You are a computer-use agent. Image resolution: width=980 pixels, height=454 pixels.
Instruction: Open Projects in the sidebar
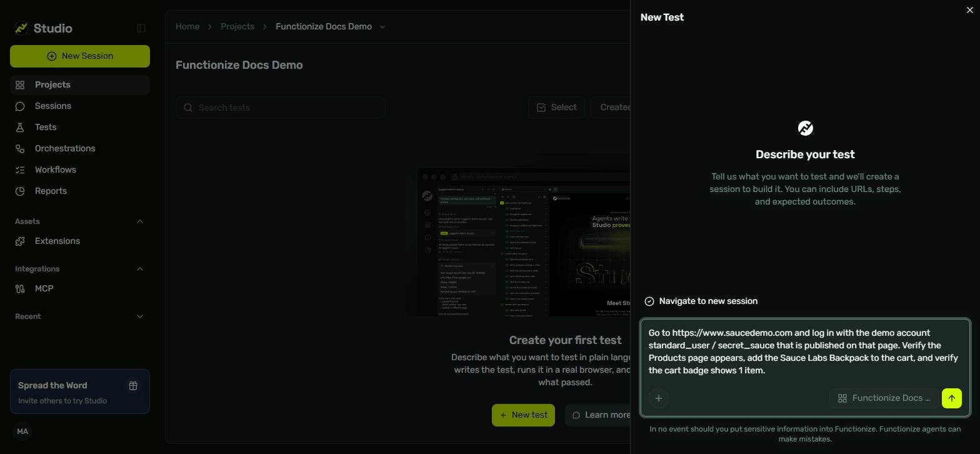(80, 84)
